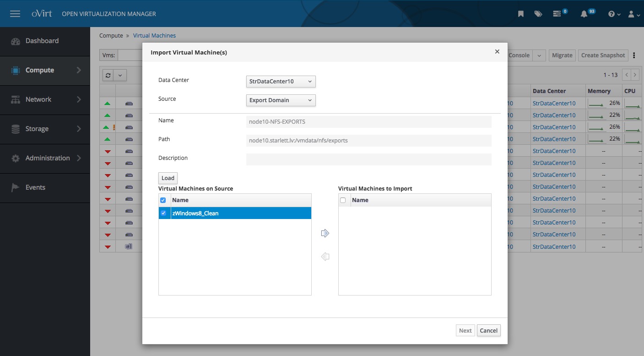Toggle select-all checkbox in Virtual Machines to Import
The width and height of the screenshot is (644, 356).
point(343,200)
